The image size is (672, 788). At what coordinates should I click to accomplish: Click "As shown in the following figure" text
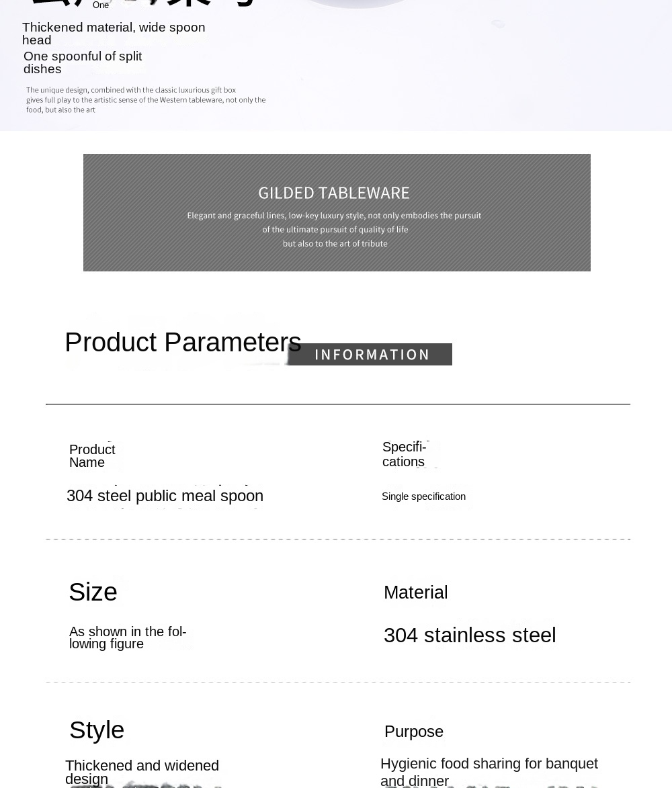128,638
